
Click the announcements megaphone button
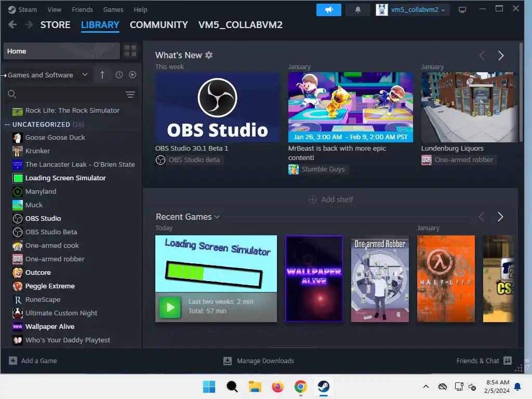tap(328, 10)
